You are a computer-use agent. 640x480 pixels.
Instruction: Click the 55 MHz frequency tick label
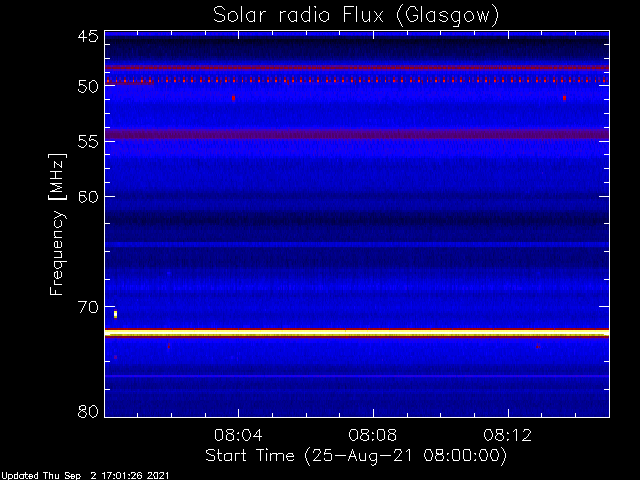(x=87, y=142)
